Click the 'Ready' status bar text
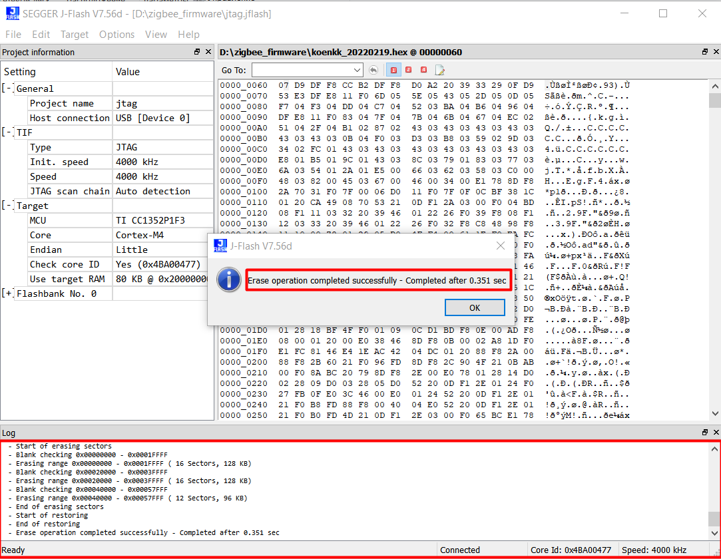Screen dimensions: 721x559 click(x=13, y=550)
